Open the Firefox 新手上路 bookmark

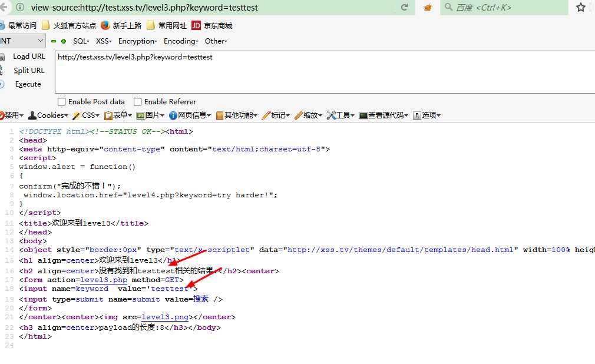point(121,25)
